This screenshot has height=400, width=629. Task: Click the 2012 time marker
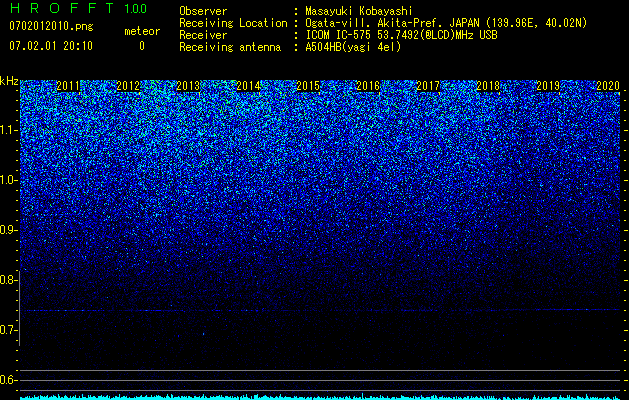[x=128, y=86]
